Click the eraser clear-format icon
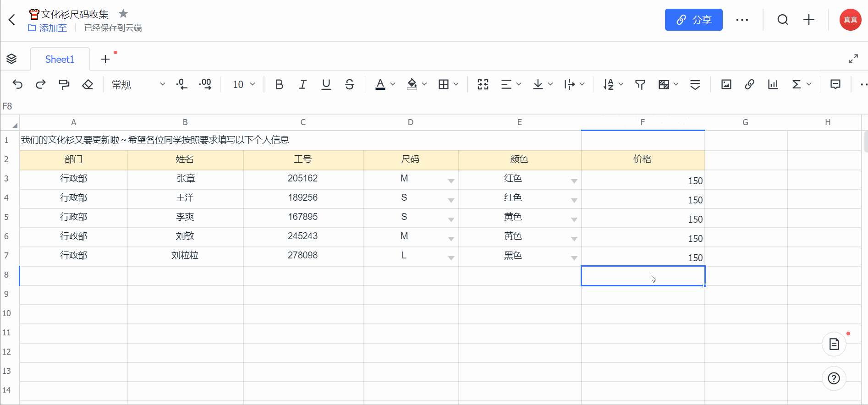The height and width of the screenshot is (405, 868). [x=88, y=84]
